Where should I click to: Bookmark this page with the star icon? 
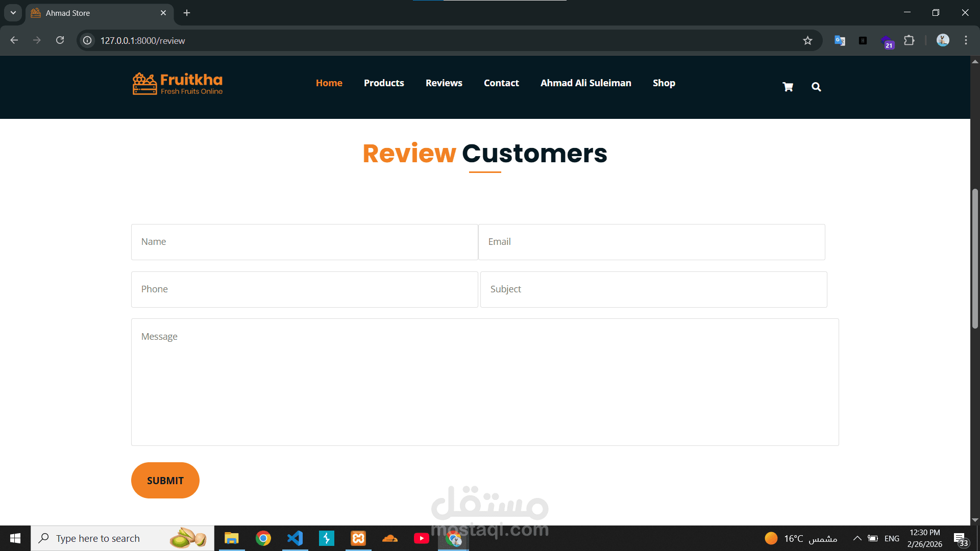[807, 40]
